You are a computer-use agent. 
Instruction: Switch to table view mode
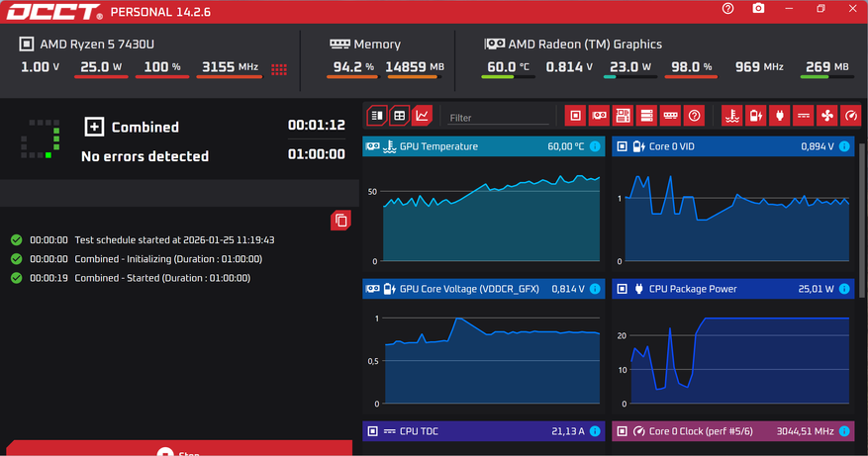(399, 116)
